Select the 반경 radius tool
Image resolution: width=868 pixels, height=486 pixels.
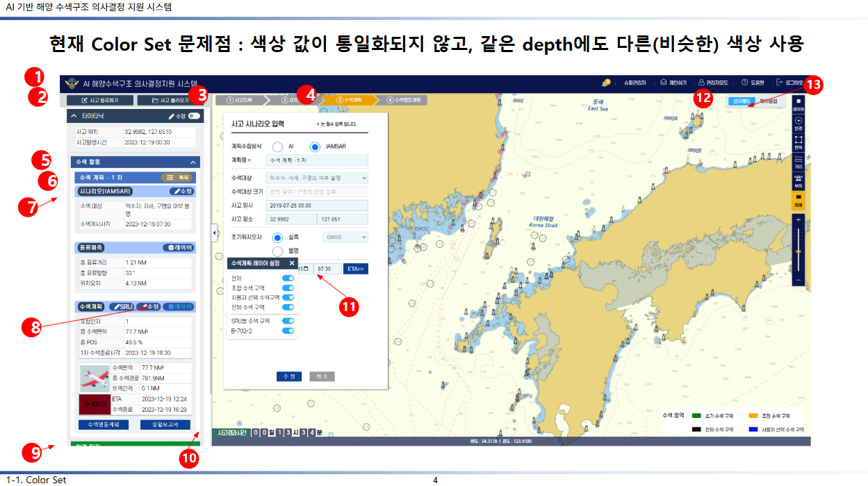pyautogui.click(x=799, y=124)
